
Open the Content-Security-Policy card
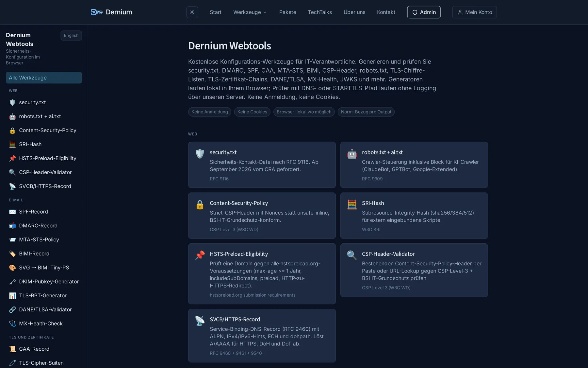click(x=262, y=216)
